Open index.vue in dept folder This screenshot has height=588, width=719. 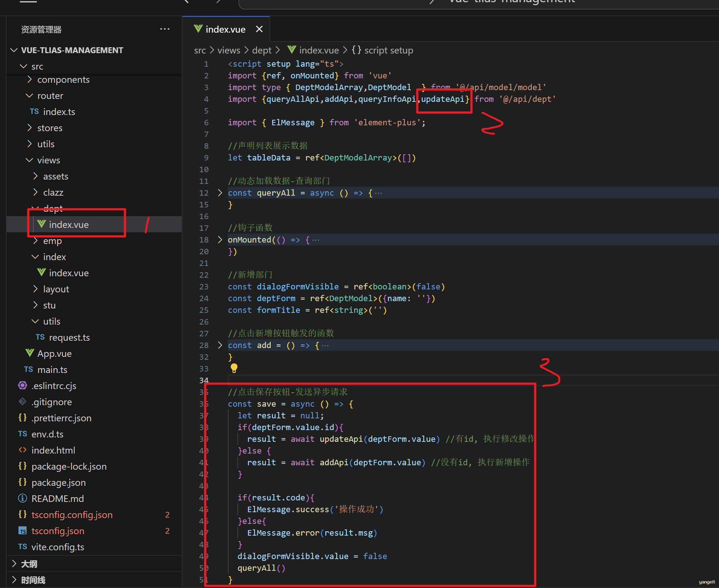click(68, 225)
